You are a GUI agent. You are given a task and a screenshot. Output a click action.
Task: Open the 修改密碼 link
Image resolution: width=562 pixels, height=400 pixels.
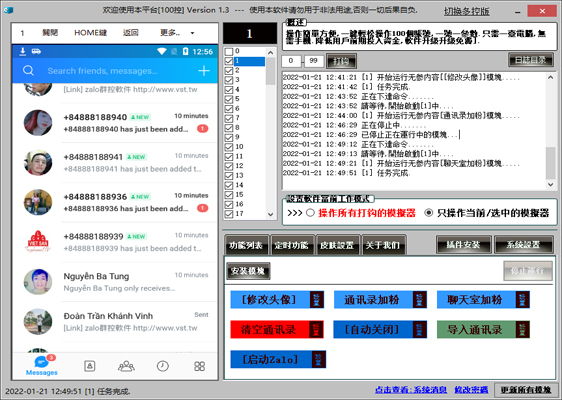point(471,390)
